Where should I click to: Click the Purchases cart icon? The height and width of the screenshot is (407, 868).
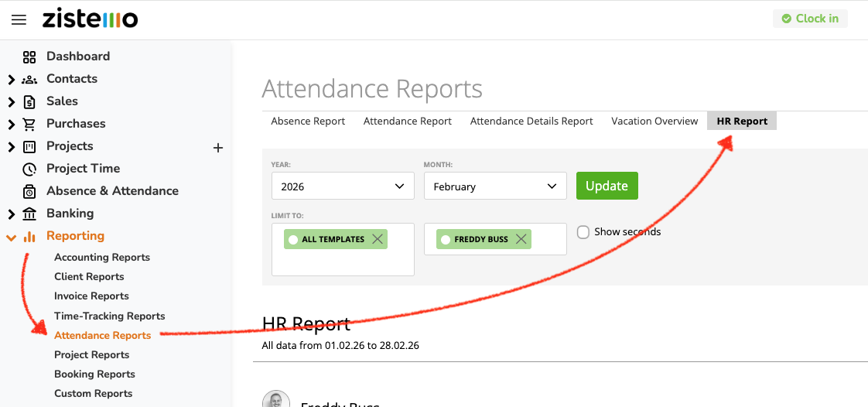(x=29, y=124)
